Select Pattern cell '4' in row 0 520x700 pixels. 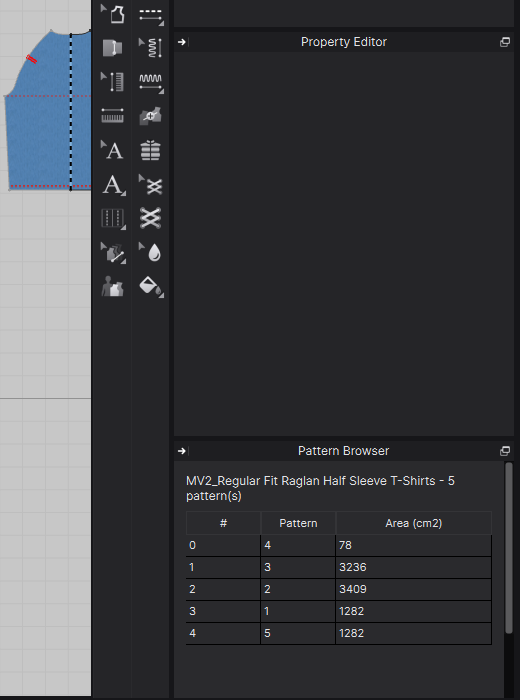[298, 546]
